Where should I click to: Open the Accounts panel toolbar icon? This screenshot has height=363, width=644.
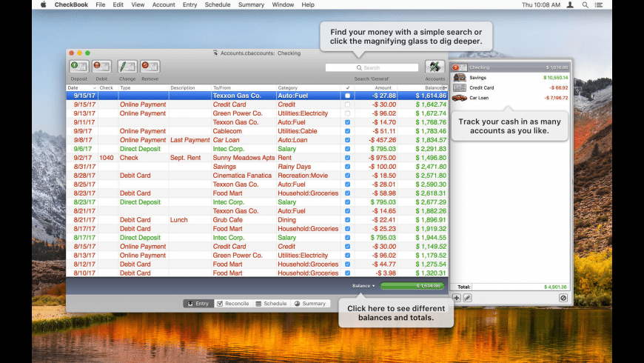coord(435,66)
